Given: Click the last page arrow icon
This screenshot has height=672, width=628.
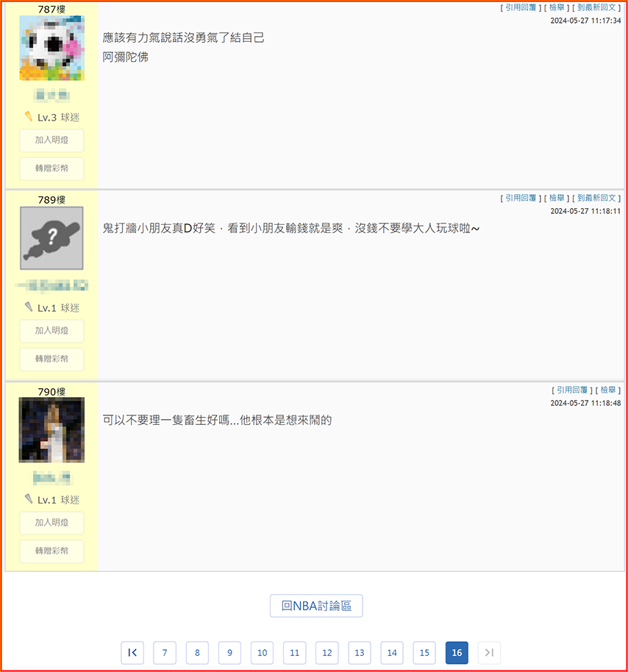Looking at the screenshot, I should click(489, 652).
